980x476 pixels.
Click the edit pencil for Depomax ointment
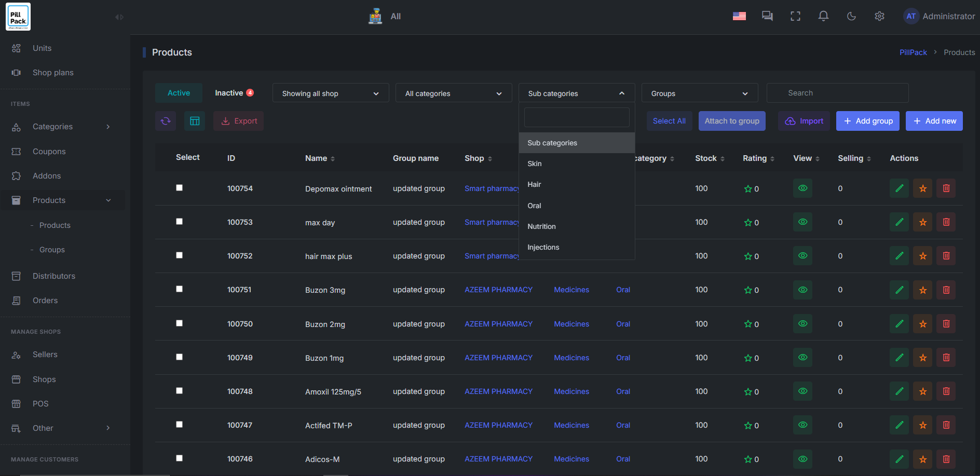899,188
